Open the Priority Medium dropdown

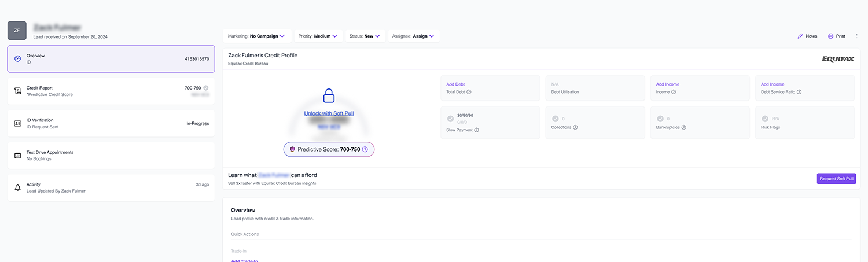(318, 36)
